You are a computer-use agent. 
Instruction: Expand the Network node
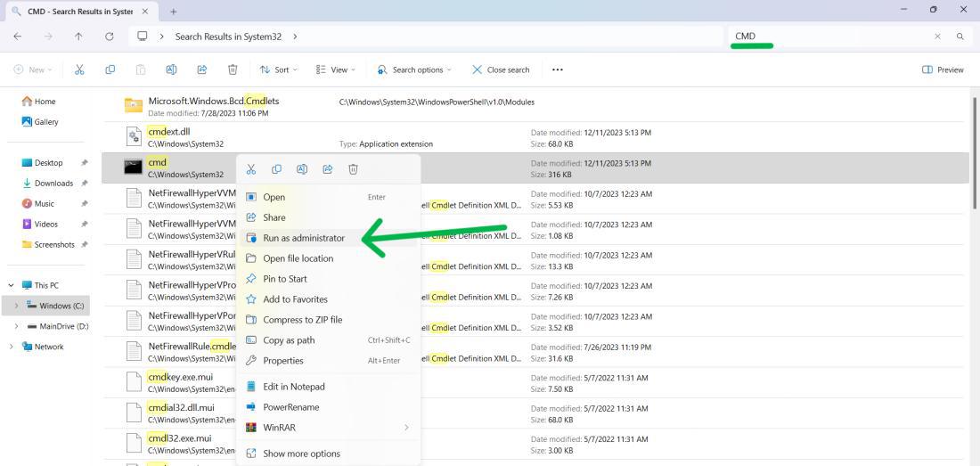(x=11, y=347)
